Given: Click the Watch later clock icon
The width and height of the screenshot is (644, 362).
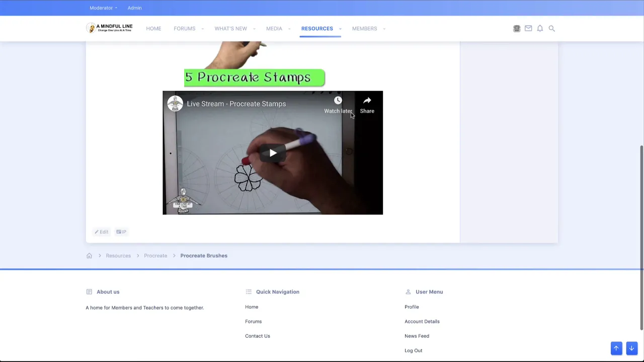Looking at the screenshot, I should click(x=338, y=101).
